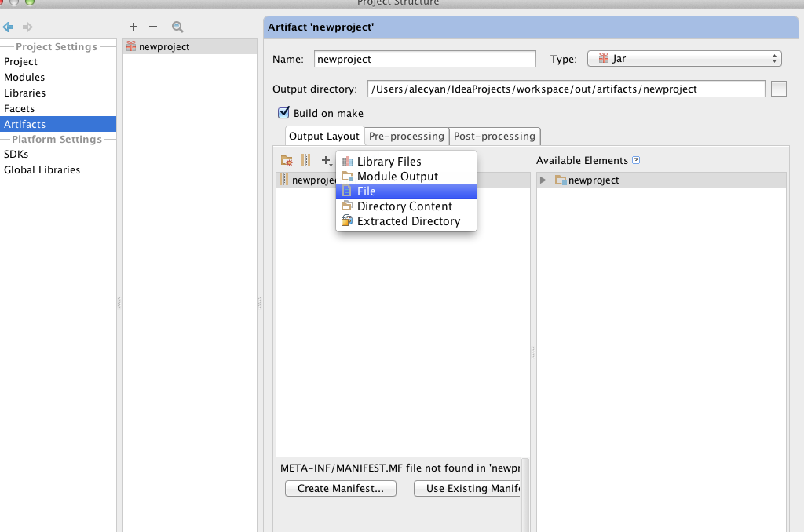Open Libraries in Project Settings

(58, 93)
